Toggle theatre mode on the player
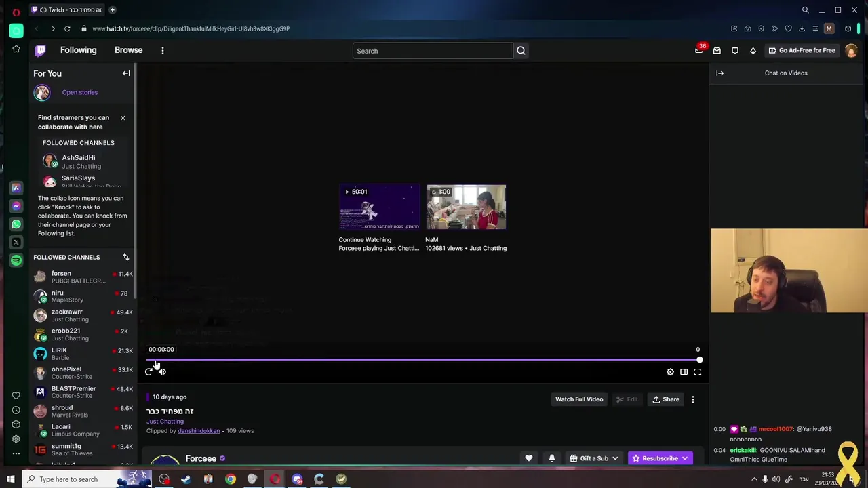868x488 pixels. (684, 371)
